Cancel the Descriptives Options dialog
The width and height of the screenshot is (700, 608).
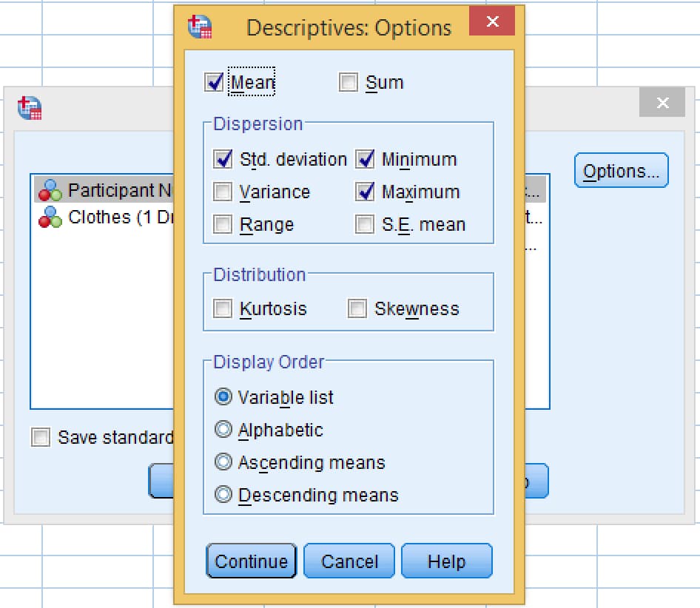349,561
